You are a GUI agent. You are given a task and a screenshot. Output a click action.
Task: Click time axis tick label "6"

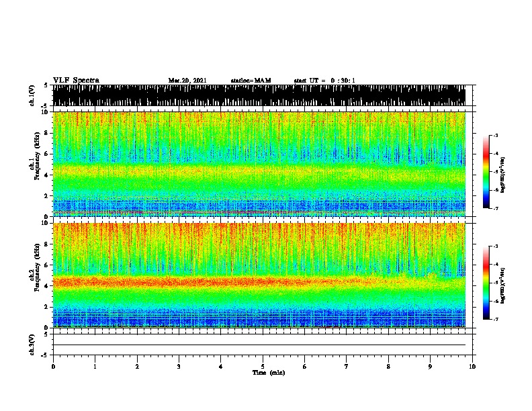[305, 367]
